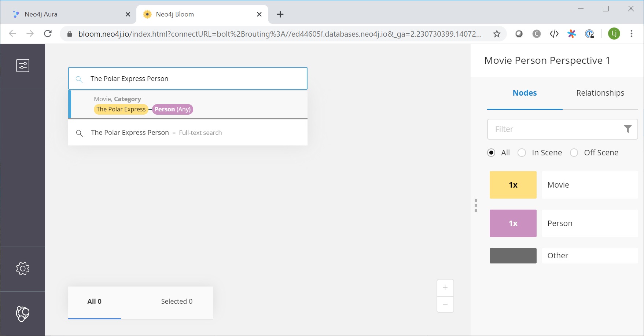644x336 pixels.
Task: Minimize the browser window
Action: 581,8
